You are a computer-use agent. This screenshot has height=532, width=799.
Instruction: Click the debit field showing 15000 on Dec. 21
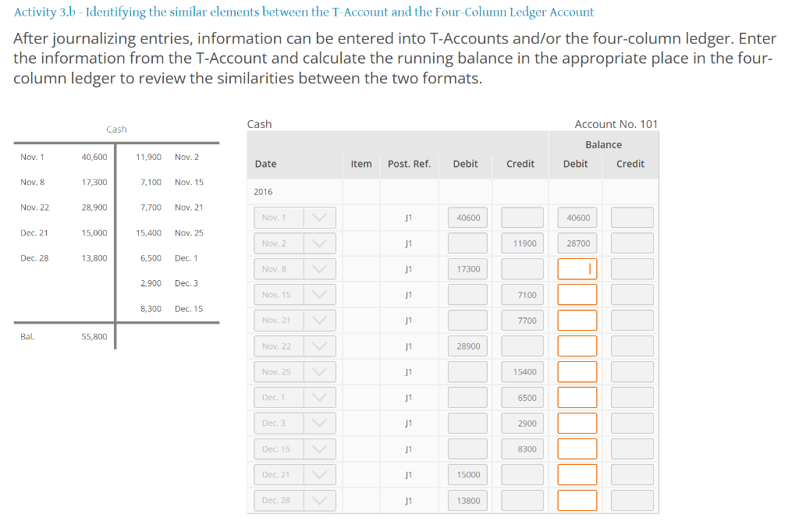click(467, 474)
